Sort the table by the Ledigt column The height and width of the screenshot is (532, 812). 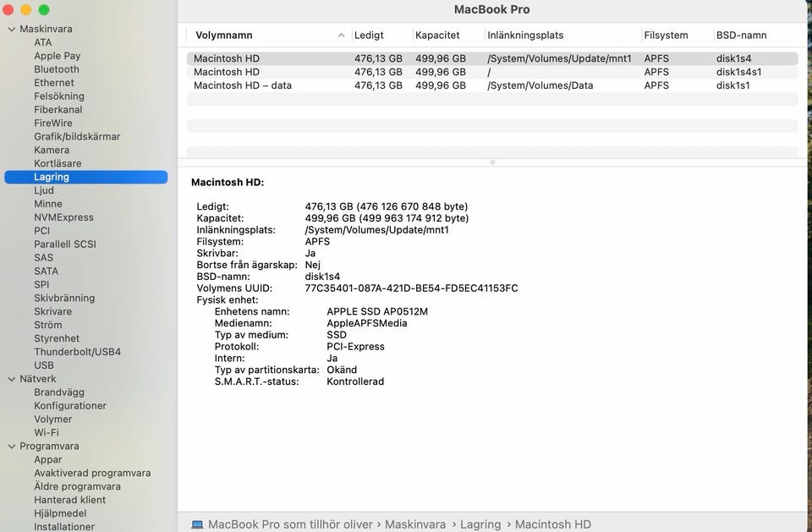(x=369, y=36)
